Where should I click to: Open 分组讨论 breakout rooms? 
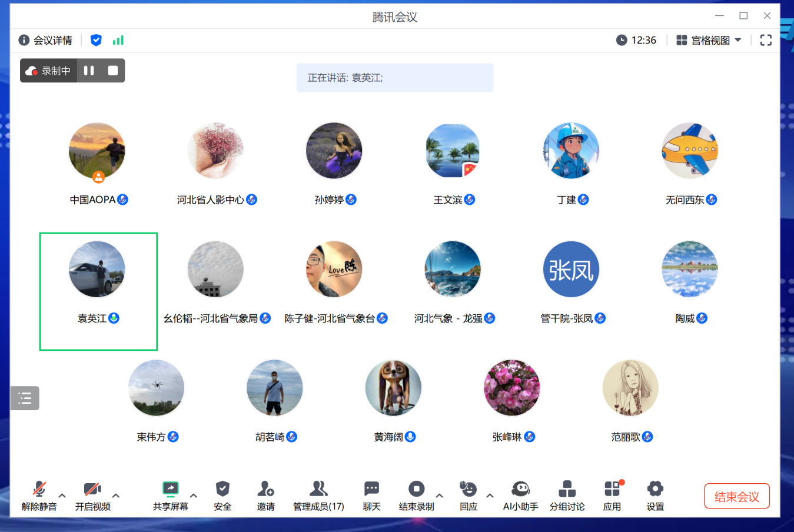tap(566, 494)
